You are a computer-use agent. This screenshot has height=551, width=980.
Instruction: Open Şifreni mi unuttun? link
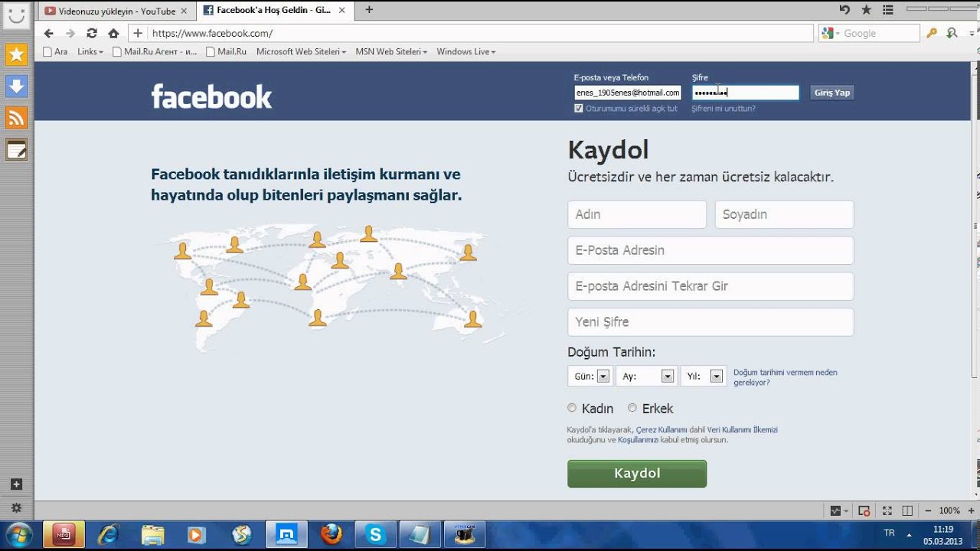pyautogui.click(x=724, y=109)
